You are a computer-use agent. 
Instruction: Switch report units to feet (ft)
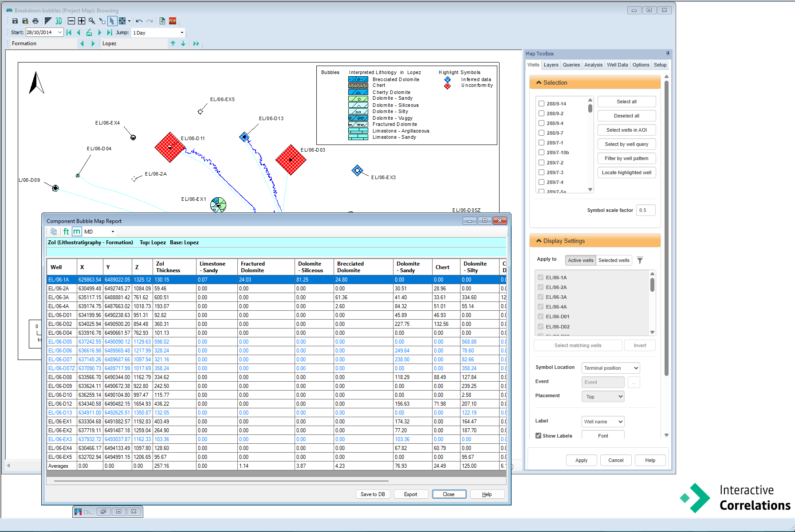[66, 231]
